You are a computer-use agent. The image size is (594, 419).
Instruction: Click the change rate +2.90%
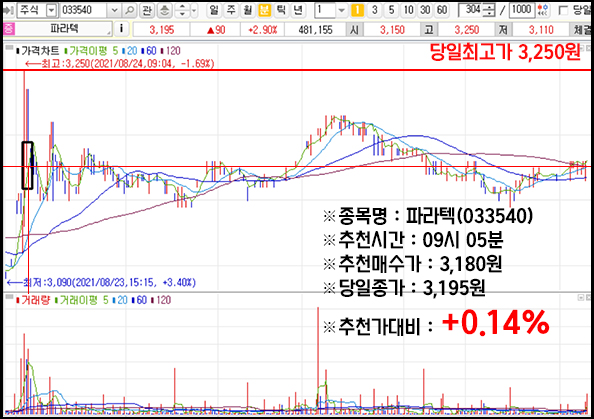coord(263,30)
